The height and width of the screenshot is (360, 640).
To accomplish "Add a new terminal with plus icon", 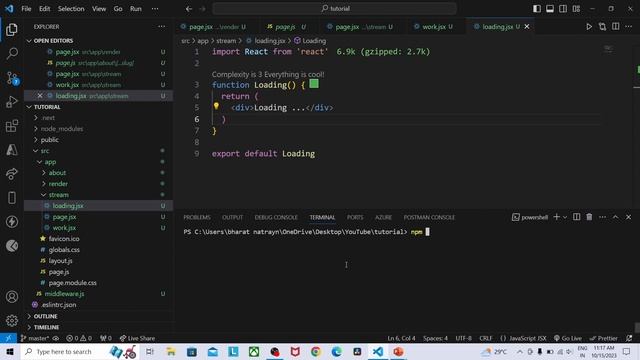I will pyautogui.click(x=556, y=217).
